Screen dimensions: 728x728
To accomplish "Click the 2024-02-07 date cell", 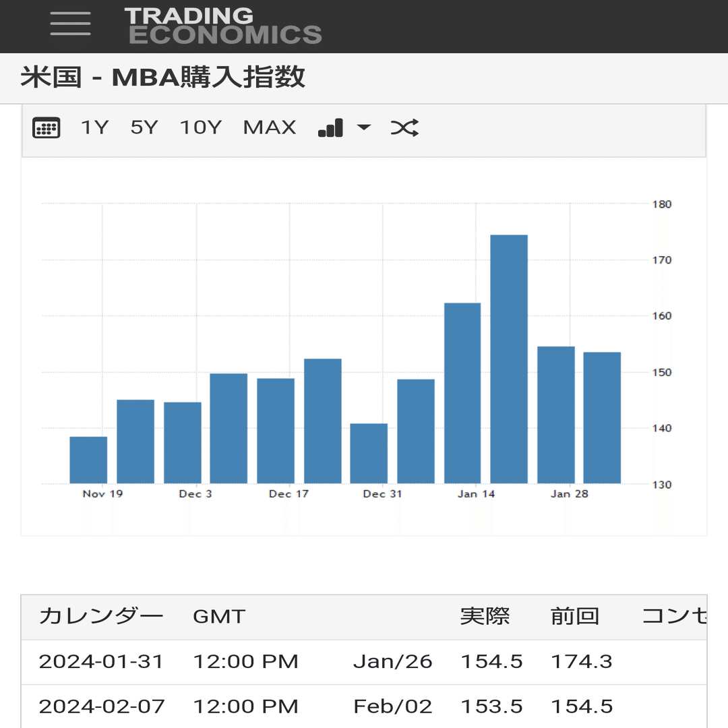I will tap(102, 706).
